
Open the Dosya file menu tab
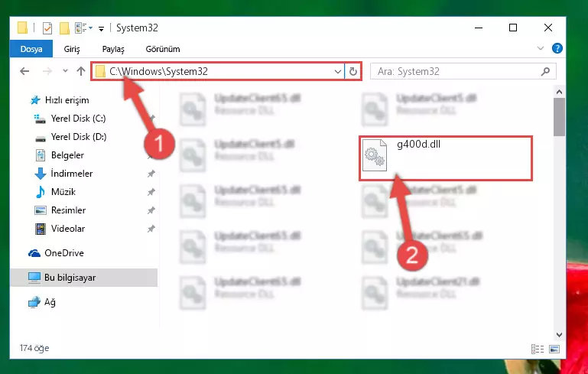31,49
